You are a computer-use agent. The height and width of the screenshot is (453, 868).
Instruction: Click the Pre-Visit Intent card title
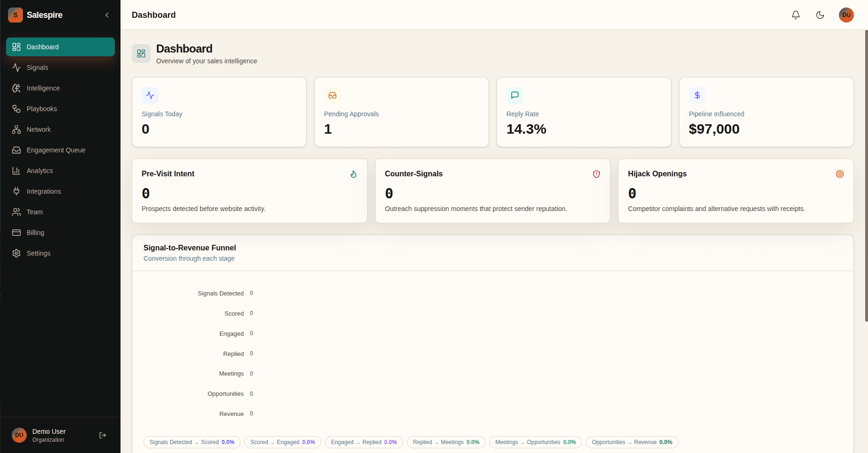click(168, 174)
